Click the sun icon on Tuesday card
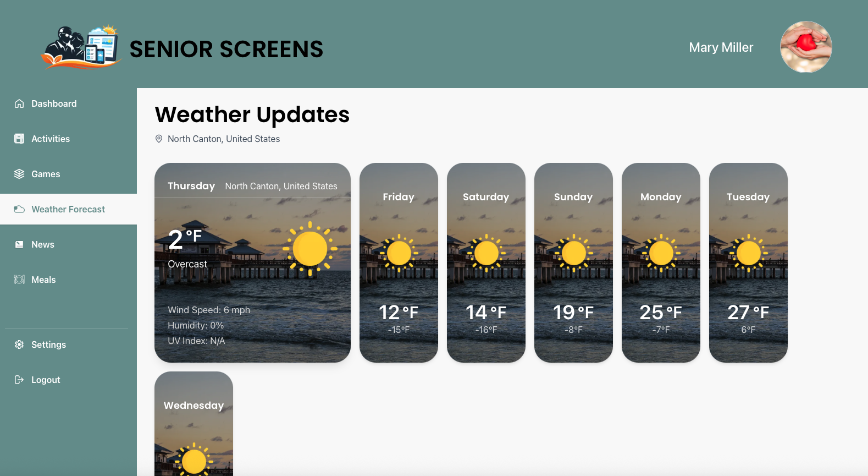This screenshot has width=868, height=476. pos(748,253)
